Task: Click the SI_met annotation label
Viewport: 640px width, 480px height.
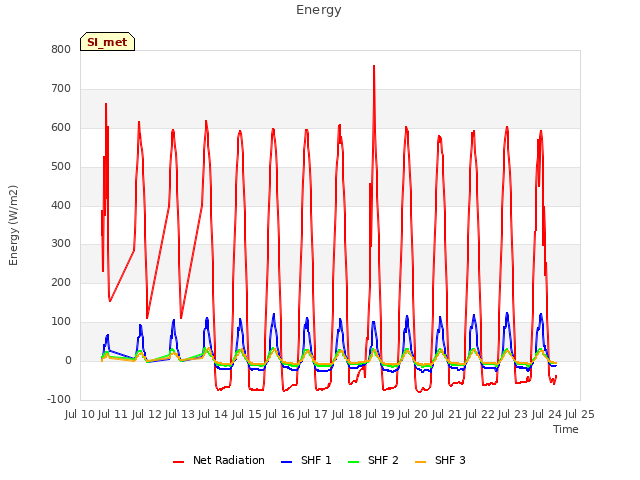Action: 107,42
